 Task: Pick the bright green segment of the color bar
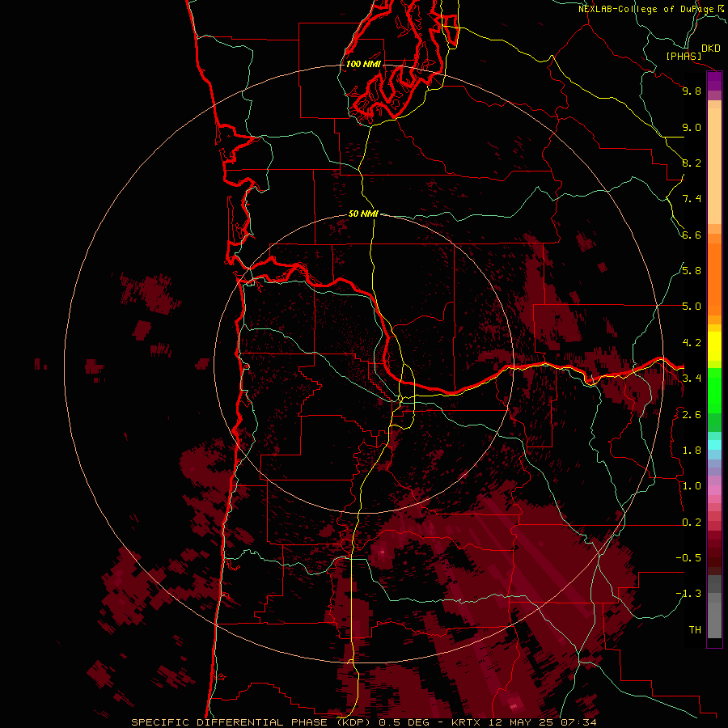[714, 391]
